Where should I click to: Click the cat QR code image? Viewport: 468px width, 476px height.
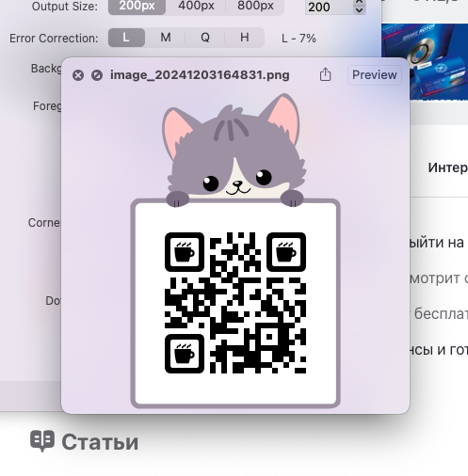click(x=235, y=250)
